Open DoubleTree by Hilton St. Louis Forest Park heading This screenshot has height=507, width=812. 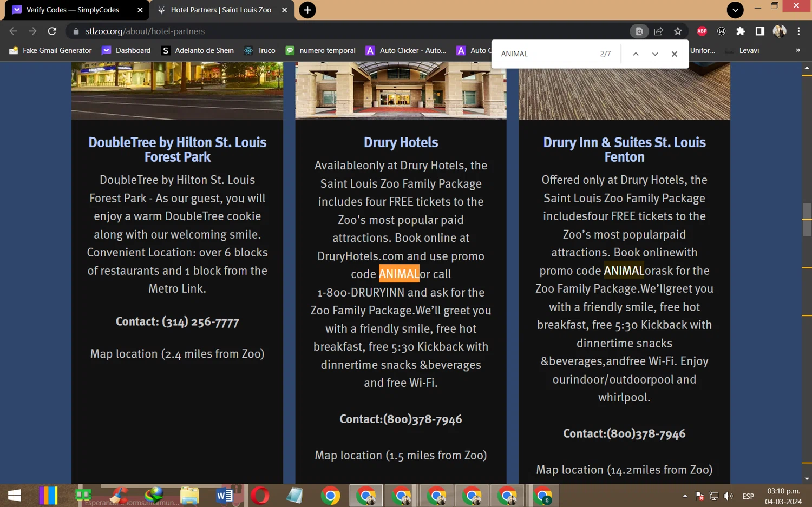(x=178, y=149)
